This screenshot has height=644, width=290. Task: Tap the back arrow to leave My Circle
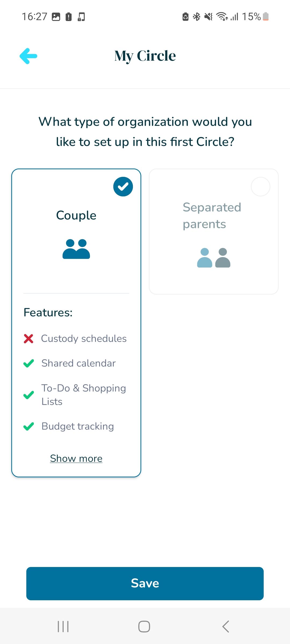28,56
